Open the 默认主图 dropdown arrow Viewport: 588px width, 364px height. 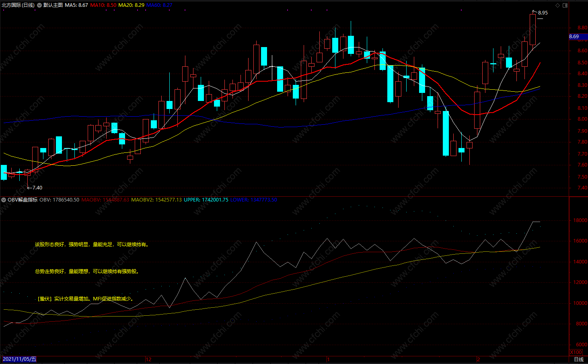pos(39,5)
